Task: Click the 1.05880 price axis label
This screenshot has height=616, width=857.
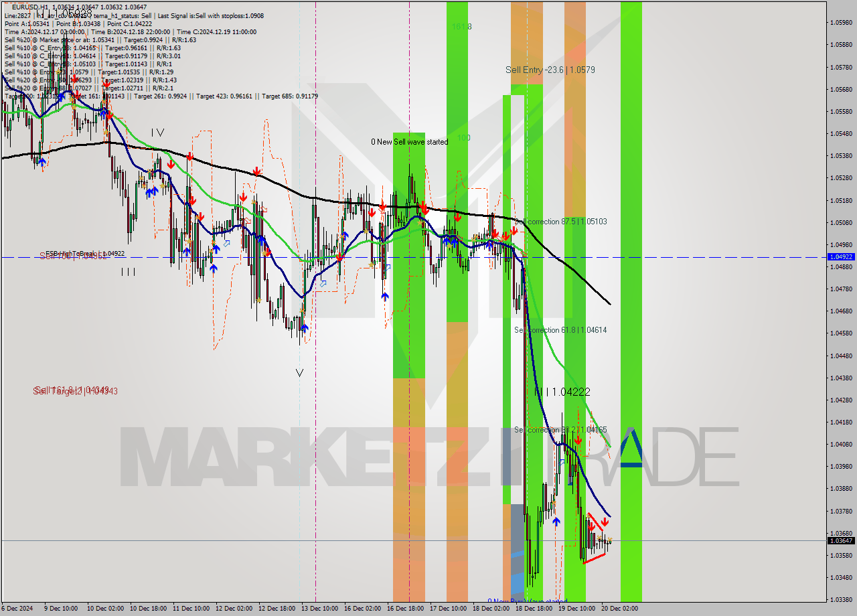Action: (841, 45)
